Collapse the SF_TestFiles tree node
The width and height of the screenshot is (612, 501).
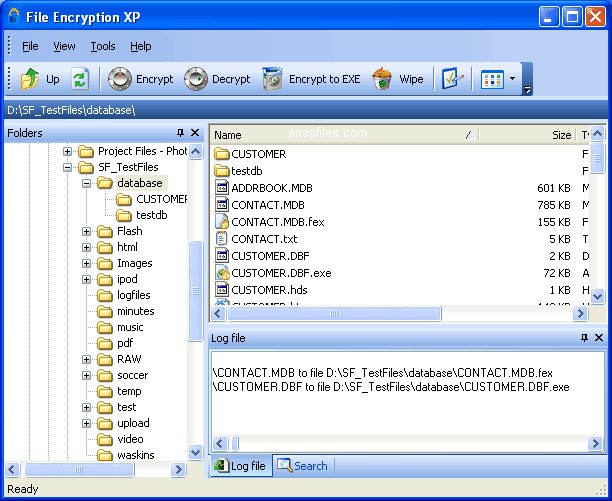point(67,167)
